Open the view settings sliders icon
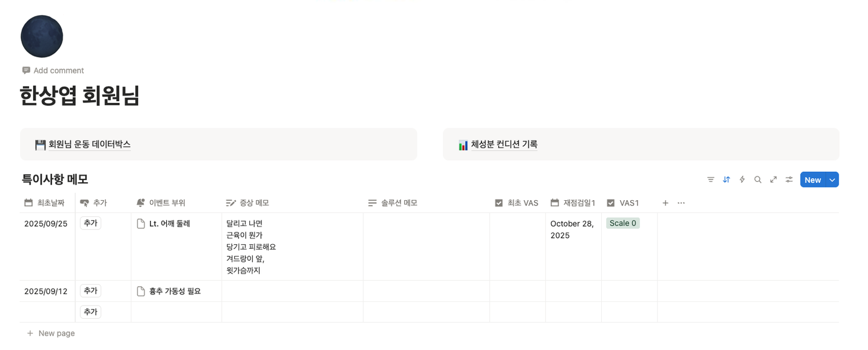Image resolution: width=868 pixels, height=350 pixels. tap(789, 180)
